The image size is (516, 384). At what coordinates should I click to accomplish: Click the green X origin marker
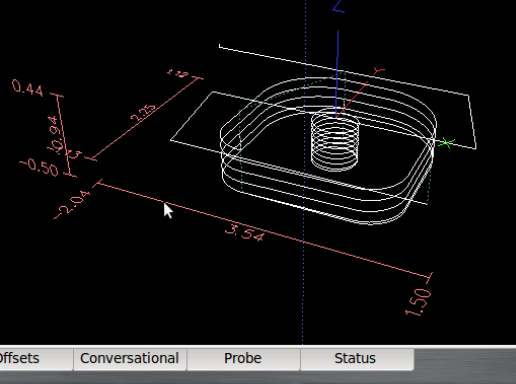click(446, 143)
